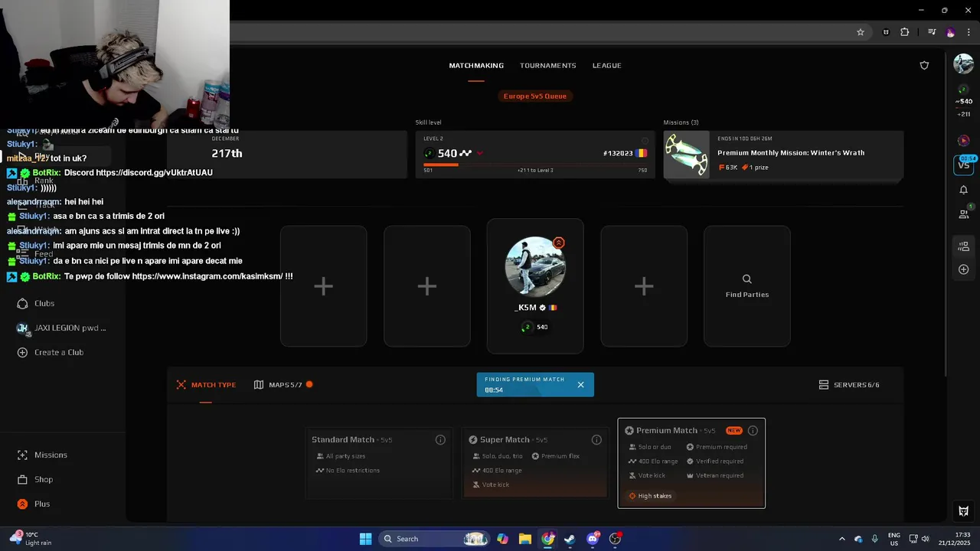980x551 pixels.
Task: Click the shield icon near the top right
Action: click(x=924, y=66)
